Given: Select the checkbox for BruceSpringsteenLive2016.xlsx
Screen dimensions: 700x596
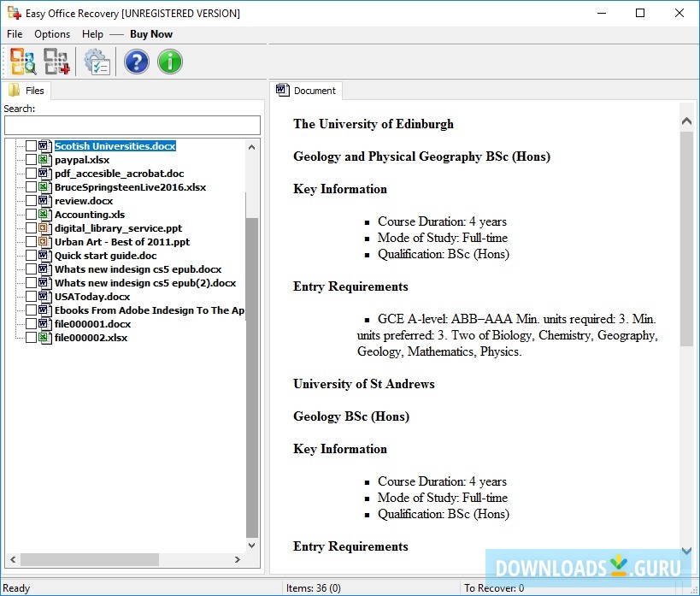Looking at the screenshot, I should (x=31, y=186).
